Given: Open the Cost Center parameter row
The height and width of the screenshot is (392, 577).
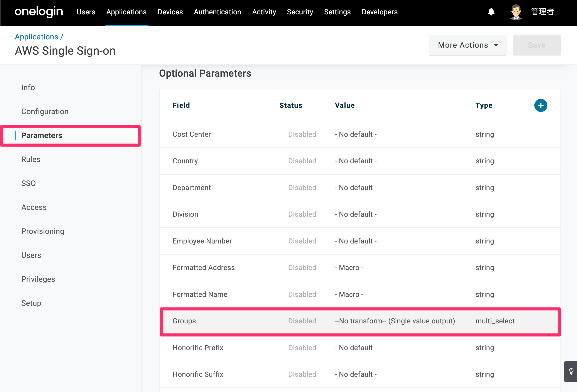Looking at the screenshot, I should (360, 134).
